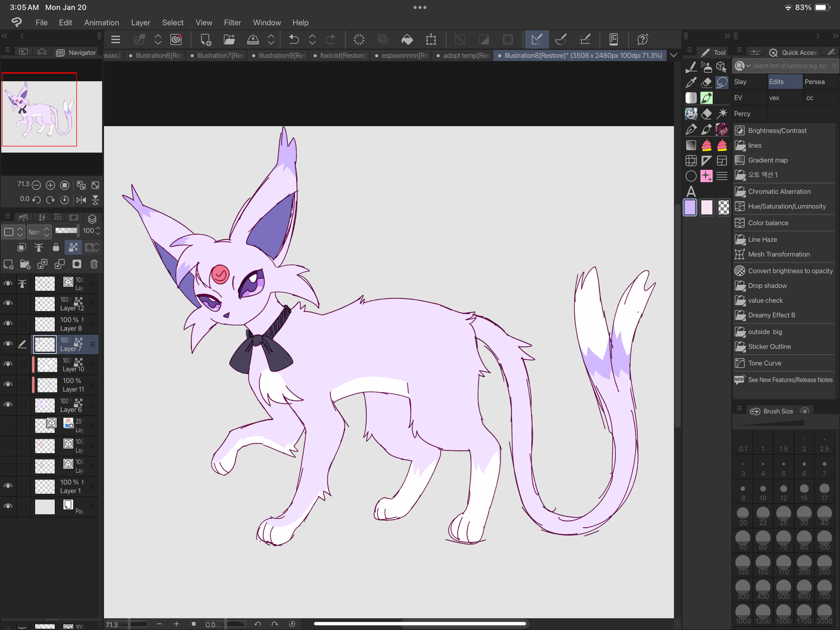Select the lavender main color swatch
Image resolution: width=840 pixels, height=630 pixels.
pyautogui.click(x=690, y=208)
